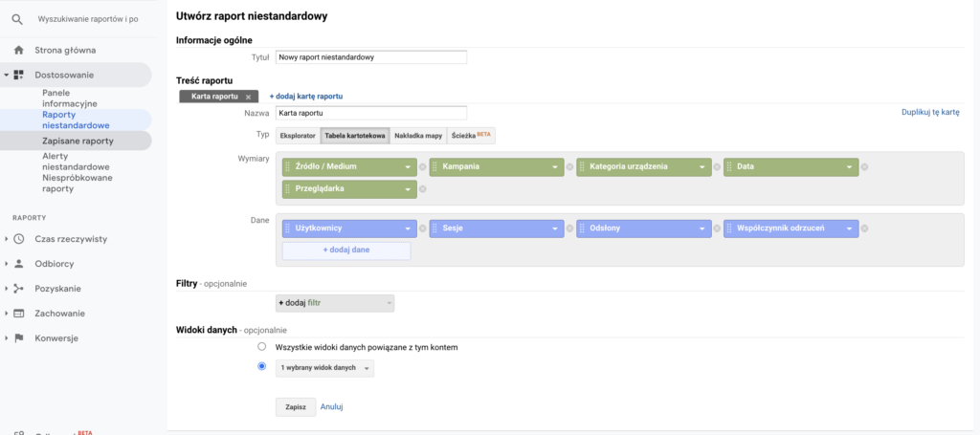Click the Tytuł input field

[371, 56]
